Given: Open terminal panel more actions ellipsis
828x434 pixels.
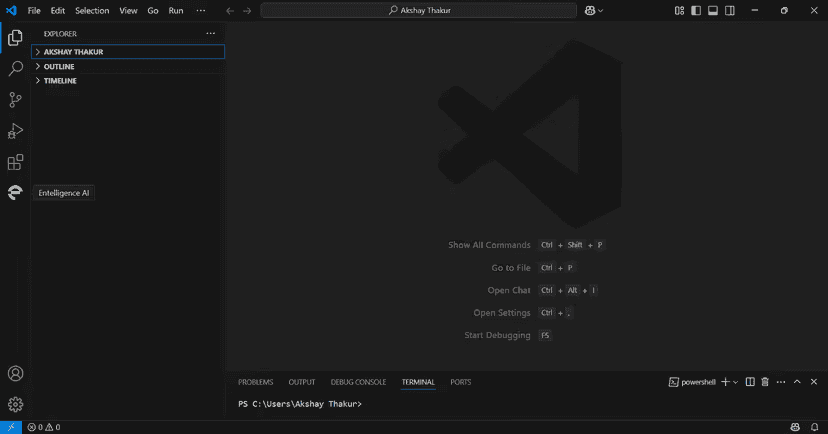Looking at the screenshot, I should pyautogui.click(x=781, y=382).
